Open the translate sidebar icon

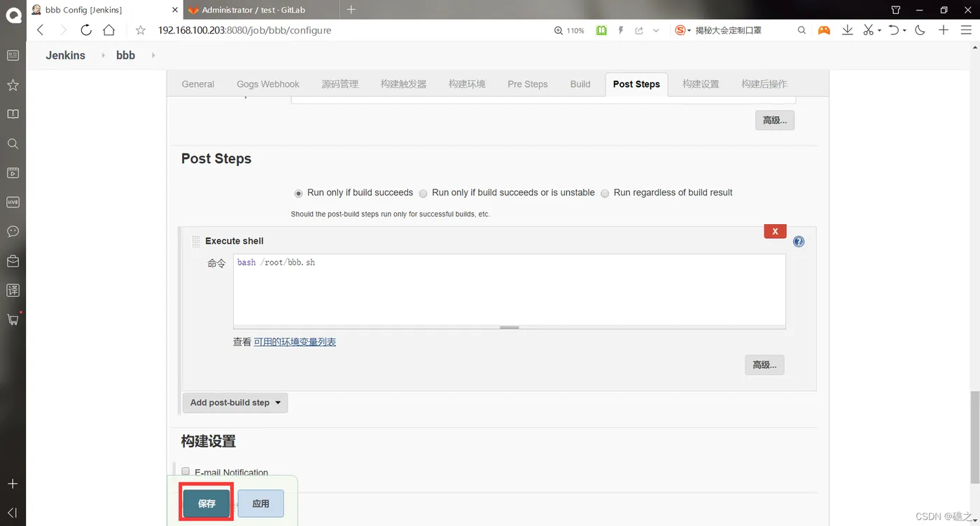tap(13, 290)
